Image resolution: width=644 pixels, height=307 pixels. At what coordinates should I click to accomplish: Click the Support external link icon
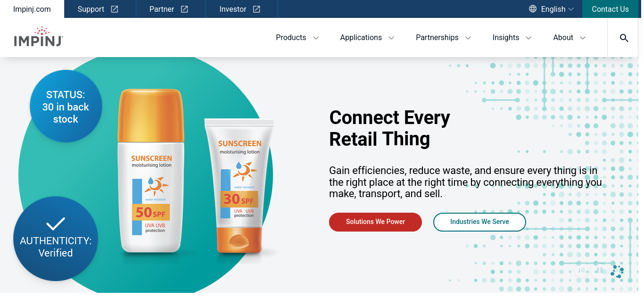pos(115,9)
